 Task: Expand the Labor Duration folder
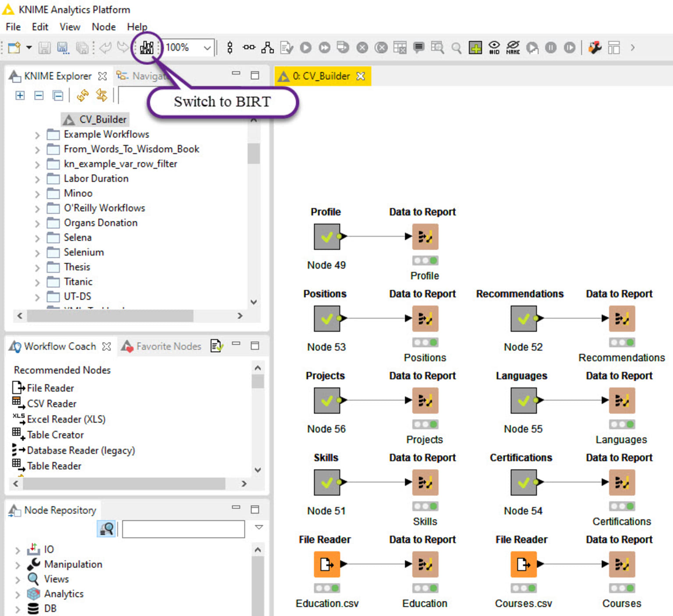point(37,180)
